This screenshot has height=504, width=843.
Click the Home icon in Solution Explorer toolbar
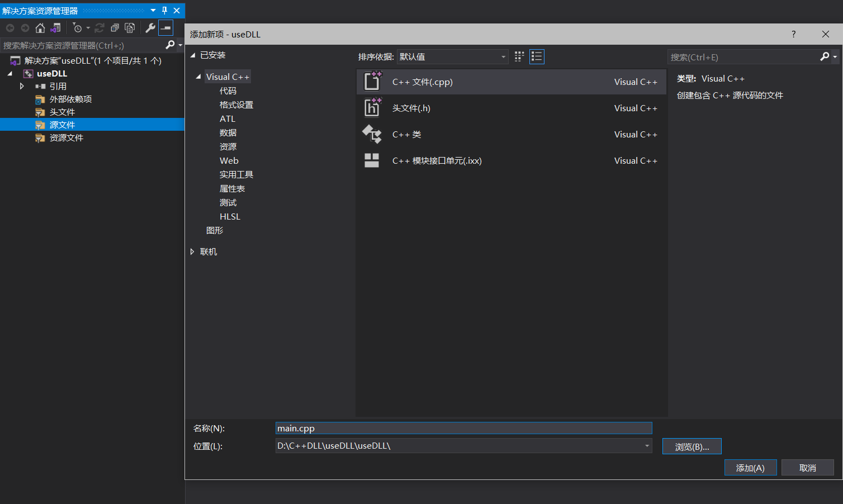tap(40, 27)
